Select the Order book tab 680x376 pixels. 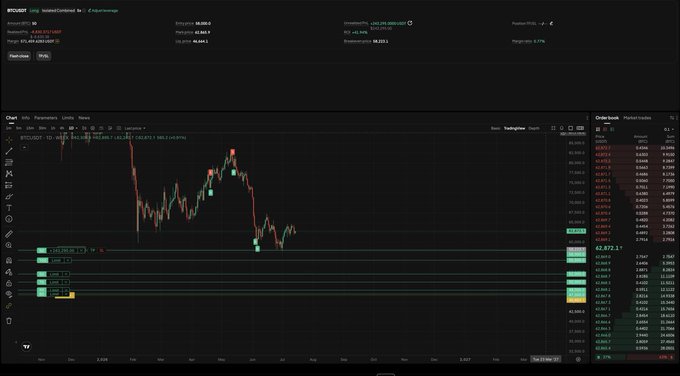pyautogui.click(x=607, y=118)
